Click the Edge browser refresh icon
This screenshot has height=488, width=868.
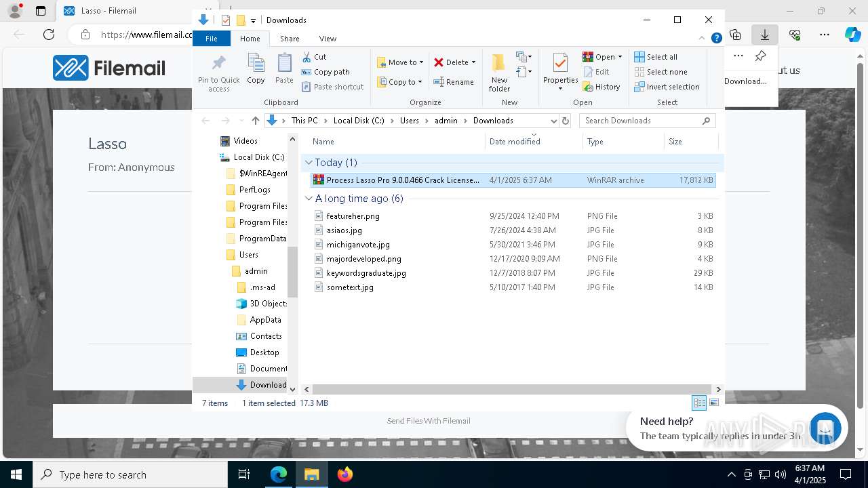tap(49, 35)
